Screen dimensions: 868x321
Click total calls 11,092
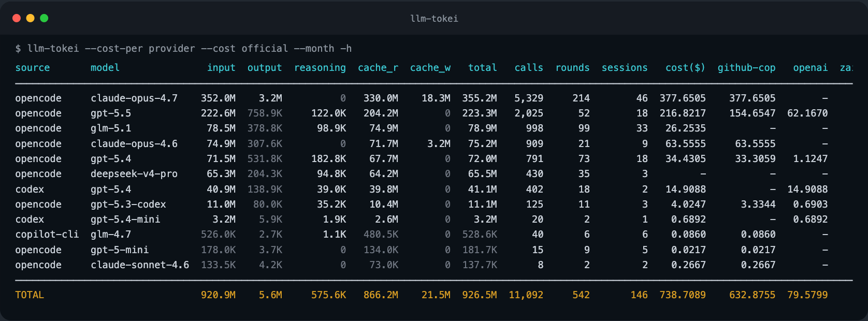click(x=526, y=295)
